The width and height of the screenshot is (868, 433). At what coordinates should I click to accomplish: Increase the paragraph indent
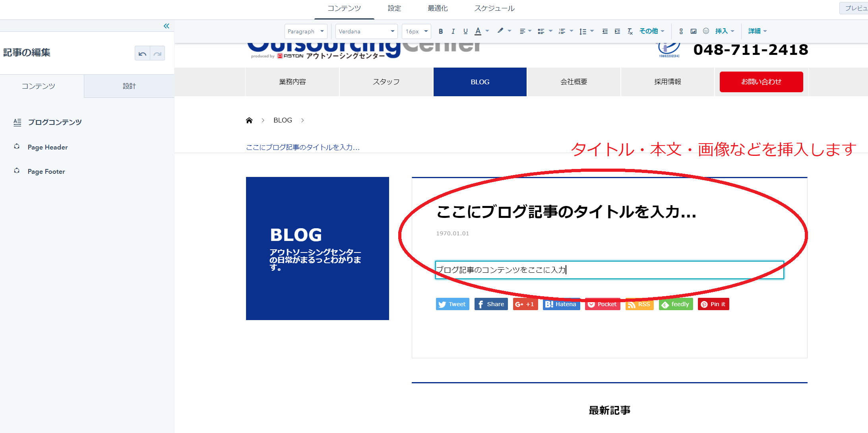[617, 31]
